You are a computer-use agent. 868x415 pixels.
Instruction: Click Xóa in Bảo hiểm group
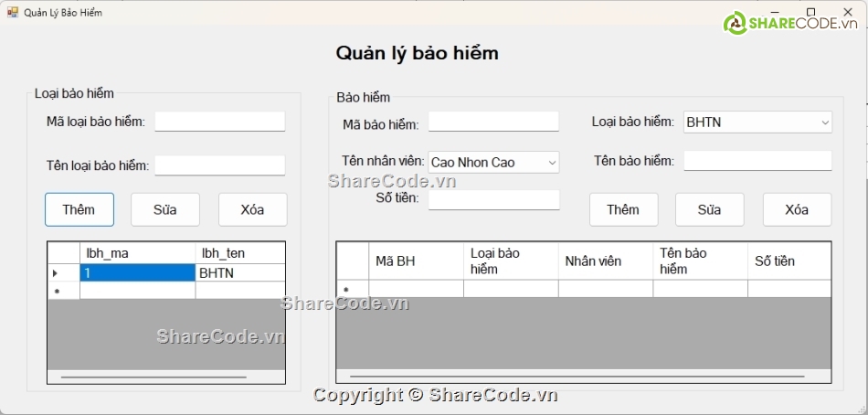click(x=797, y=209)
